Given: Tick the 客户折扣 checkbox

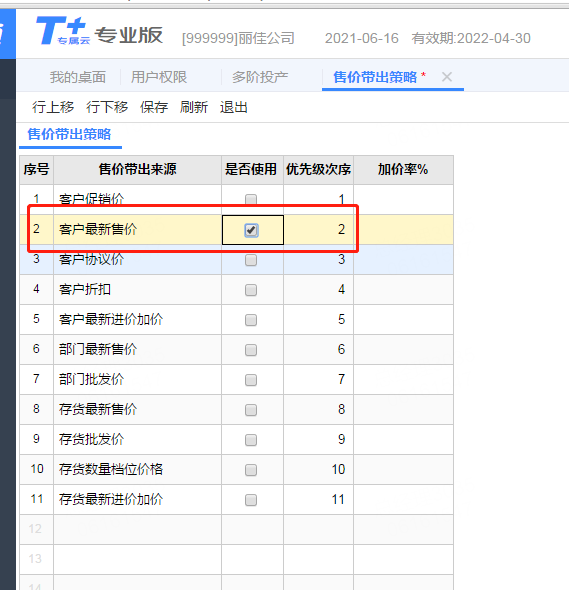Looking at the screenshot, I should tap(251, 290).
